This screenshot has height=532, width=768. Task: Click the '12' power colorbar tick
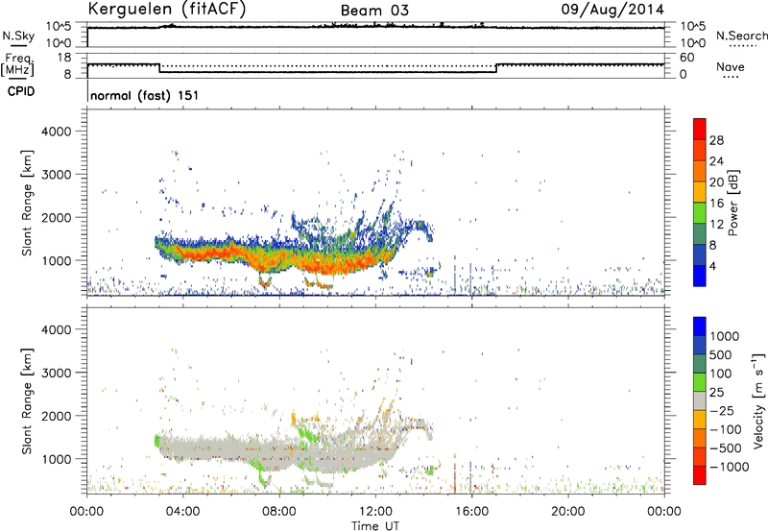coord(716,225)
